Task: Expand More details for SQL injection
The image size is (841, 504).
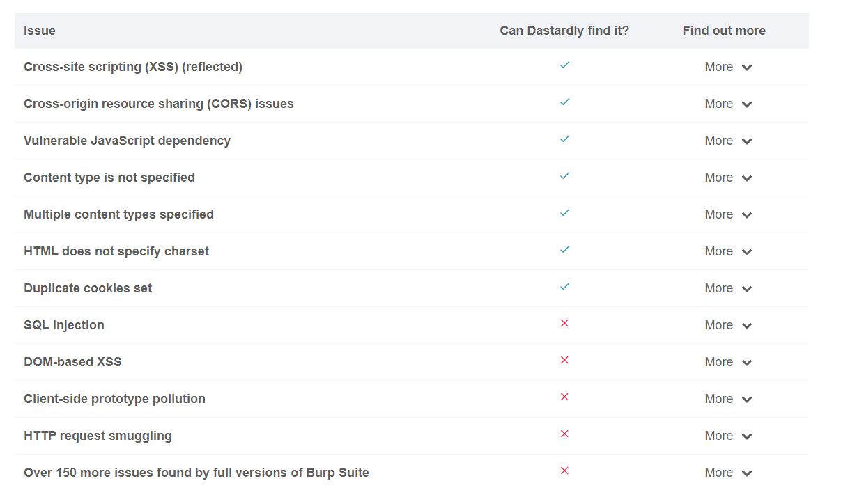Action: point(727,325)
